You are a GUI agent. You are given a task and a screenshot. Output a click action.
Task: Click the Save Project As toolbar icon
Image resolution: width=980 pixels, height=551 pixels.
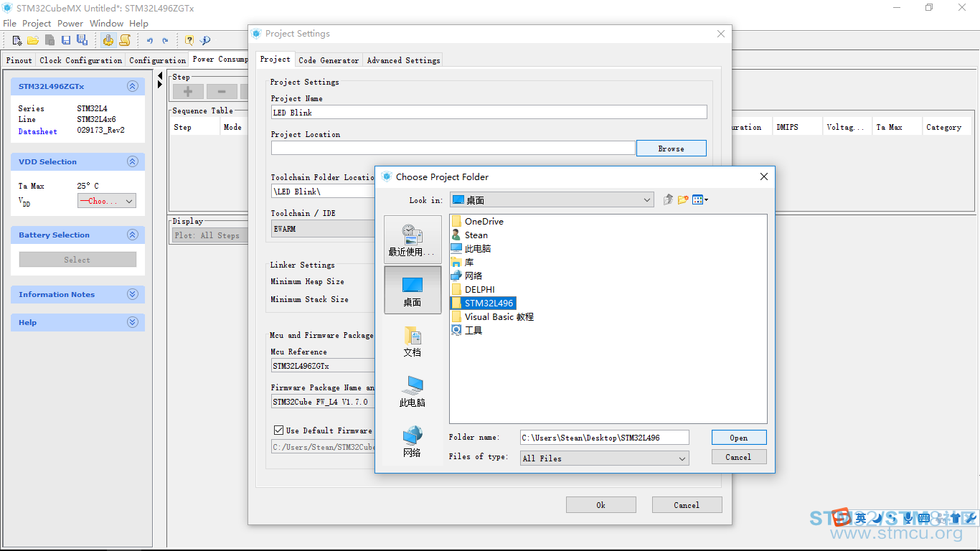coord(82,40)
